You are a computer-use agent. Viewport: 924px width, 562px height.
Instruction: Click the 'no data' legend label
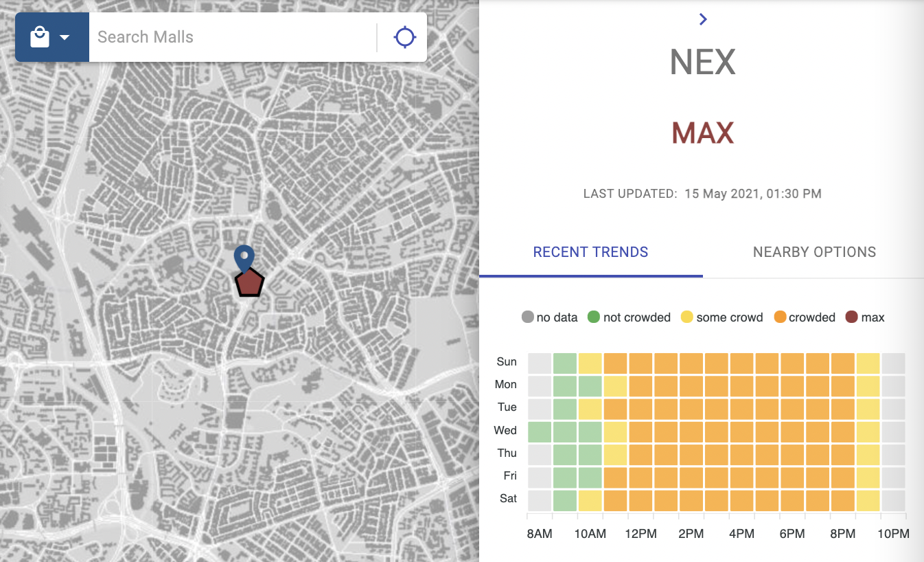tap(557, 317)
